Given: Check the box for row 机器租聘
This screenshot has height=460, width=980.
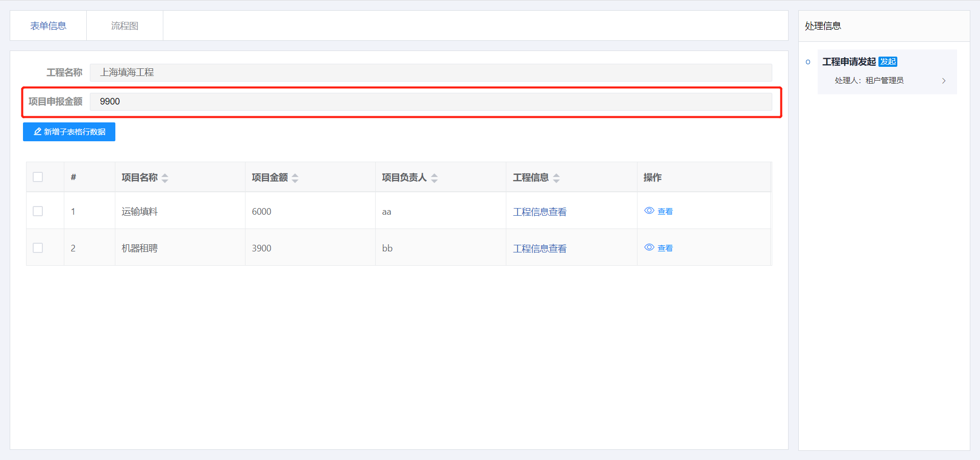Looking at the screenshot, I should pyautogui.click(x=38, y=248).
